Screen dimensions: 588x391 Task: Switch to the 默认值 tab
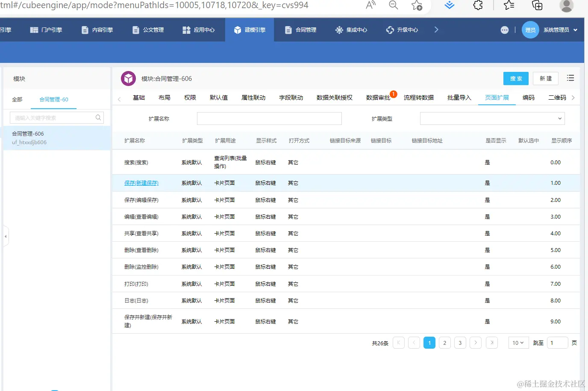click(x=219, y=98)
